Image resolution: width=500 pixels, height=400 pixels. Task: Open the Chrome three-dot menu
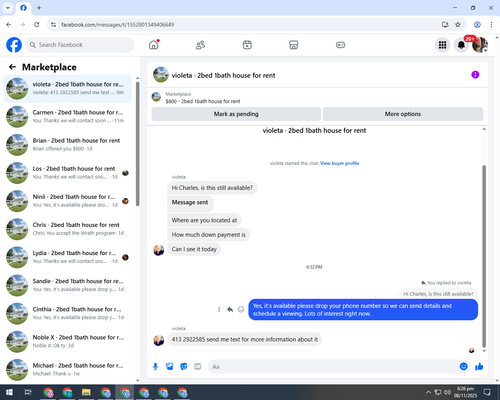[x=491, y=25]
